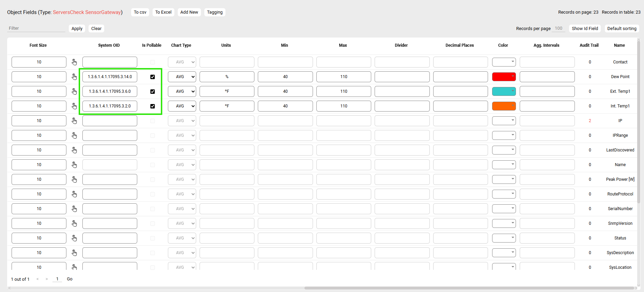Image resolution: width=644 pixels, height=292 pixels.
Task: Toggle the Is Pollable checkbox for Ext. Temp1
Action: point(153,91)
